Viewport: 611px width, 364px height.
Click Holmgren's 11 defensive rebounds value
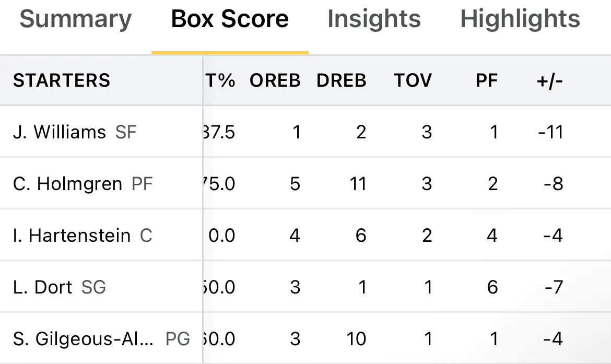coord(358,184)
